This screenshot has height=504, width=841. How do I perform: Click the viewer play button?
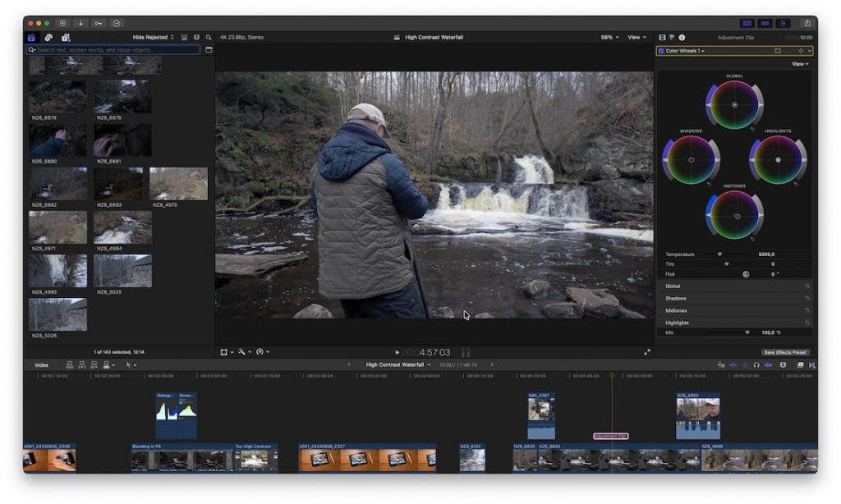click(x=397, y=353)
